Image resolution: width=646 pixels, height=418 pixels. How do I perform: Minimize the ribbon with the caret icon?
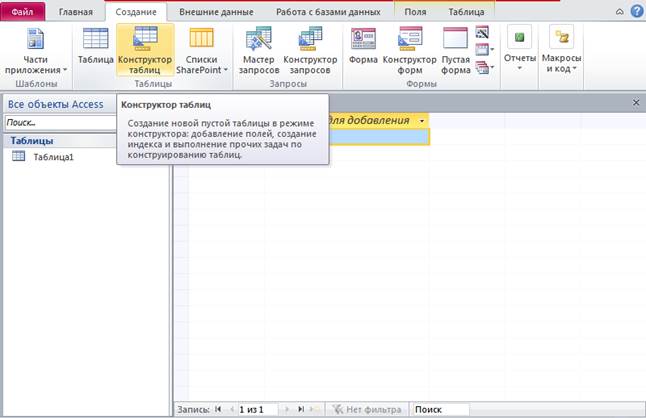[620, 12]
